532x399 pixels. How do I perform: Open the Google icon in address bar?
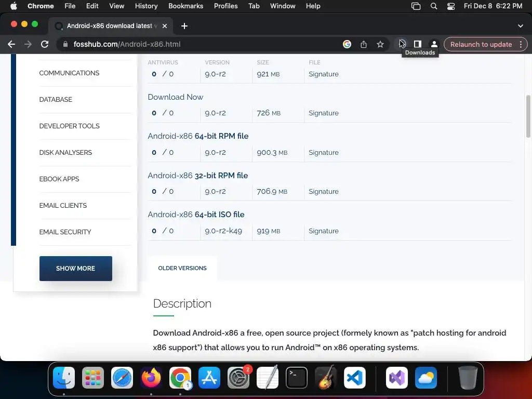347,44
